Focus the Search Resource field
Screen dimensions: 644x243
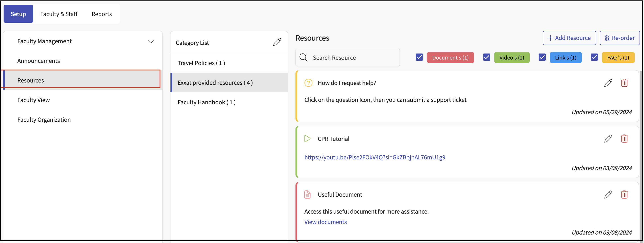pos(353,58)
